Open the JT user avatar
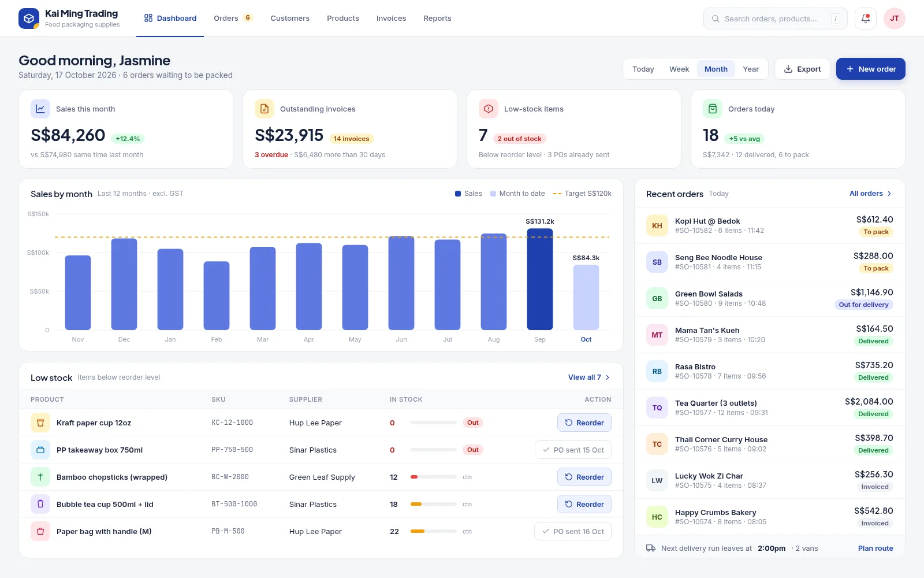The image size is (924, 578). [x=894, y=18]
